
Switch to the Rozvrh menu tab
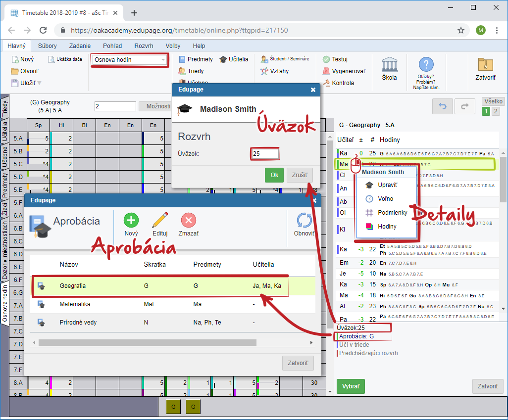(x=144, y=46)
